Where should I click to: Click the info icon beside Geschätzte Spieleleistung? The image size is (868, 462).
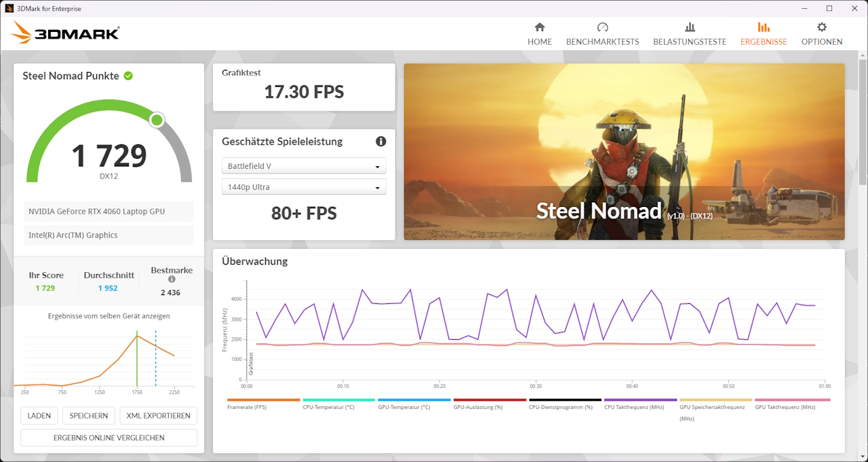tap(381, 141)
